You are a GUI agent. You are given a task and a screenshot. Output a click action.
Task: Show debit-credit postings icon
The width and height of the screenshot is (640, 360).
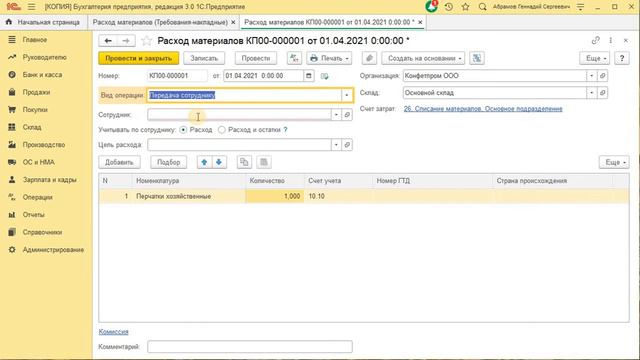coord(294,58)
